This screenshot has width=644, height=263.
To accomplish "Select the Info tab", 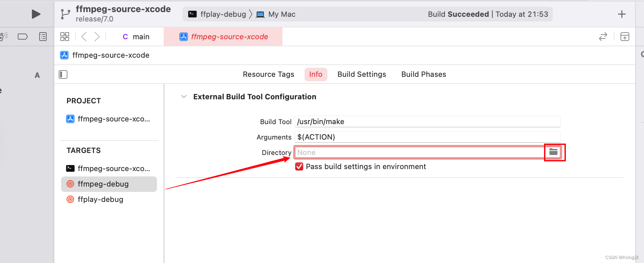I will (316, 74).
